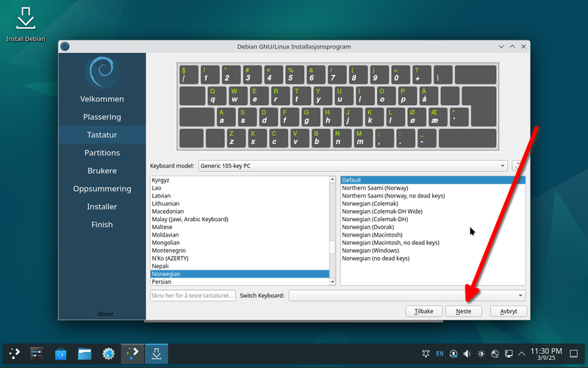Click the Debian swirl logo in sidebar
Screen dimensions: 588x368
tap(102, 71)
